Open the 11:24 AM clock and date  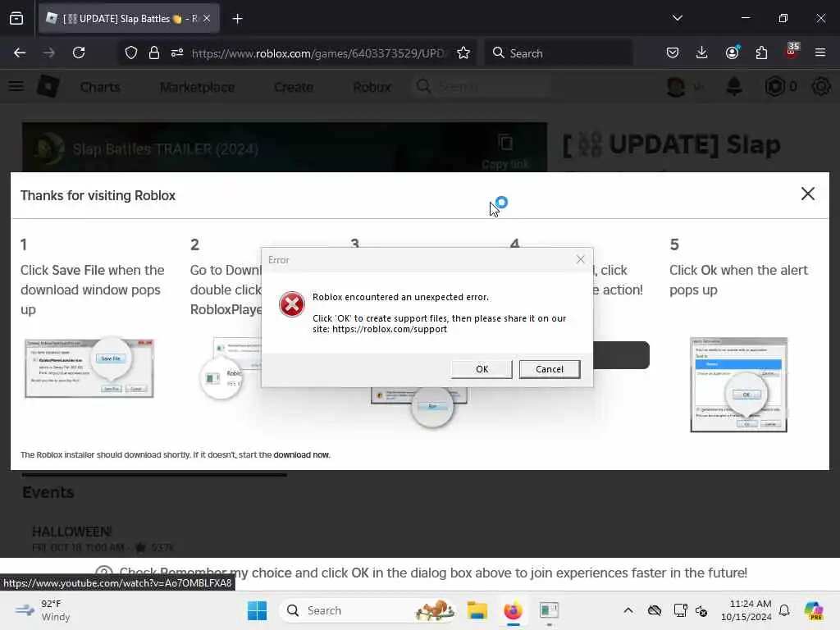click(746, 610)
